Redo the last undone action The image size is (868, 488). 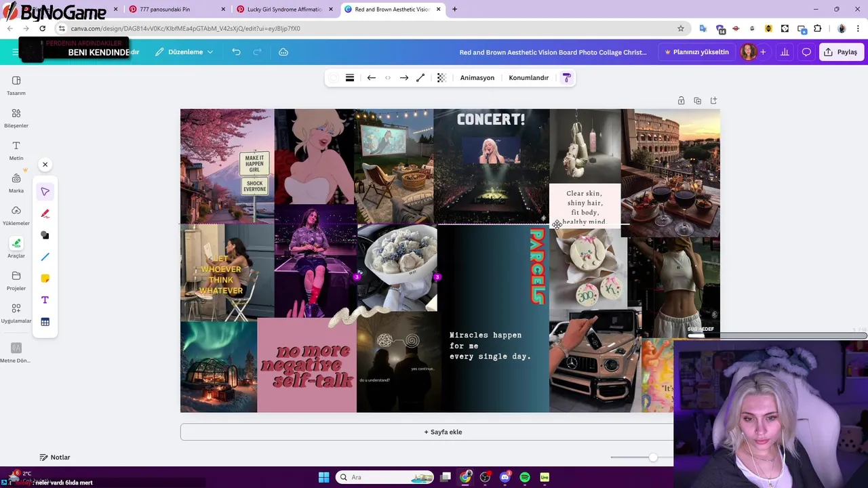pos(257,52)
